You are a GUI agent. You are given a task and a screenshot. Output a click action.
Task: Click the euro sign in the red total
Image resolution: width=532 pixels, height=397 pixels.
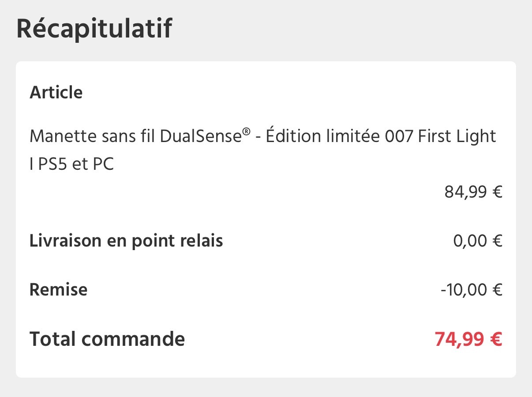pyautogui.click(x=496, y=339)
